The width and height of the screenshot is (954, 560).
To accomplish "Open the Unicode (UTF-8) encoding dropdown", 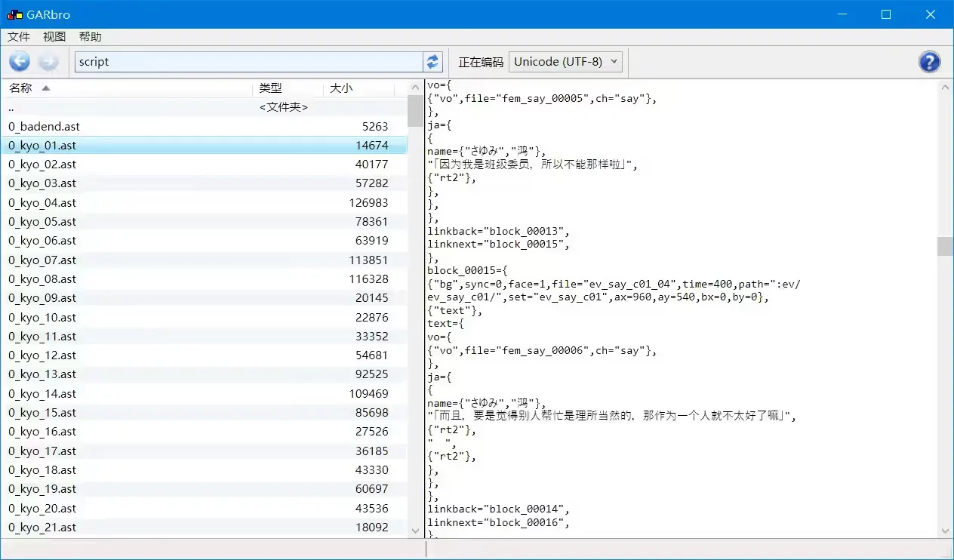I will point(565,62).
